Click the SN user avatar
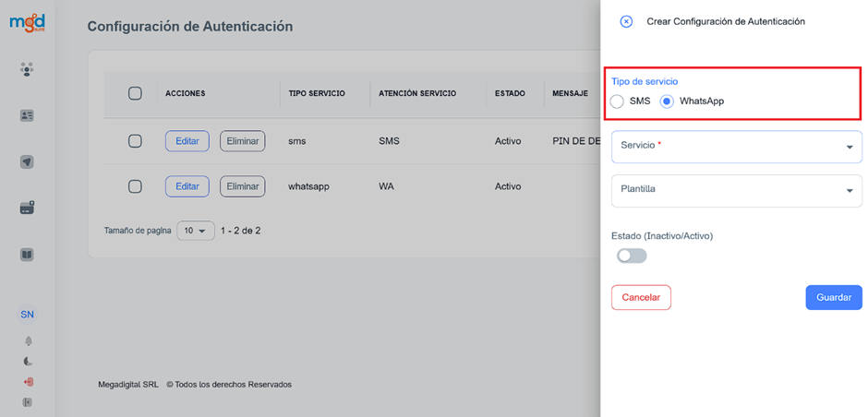The height and width of the screenshot is (417, 868). click(28, 315)
